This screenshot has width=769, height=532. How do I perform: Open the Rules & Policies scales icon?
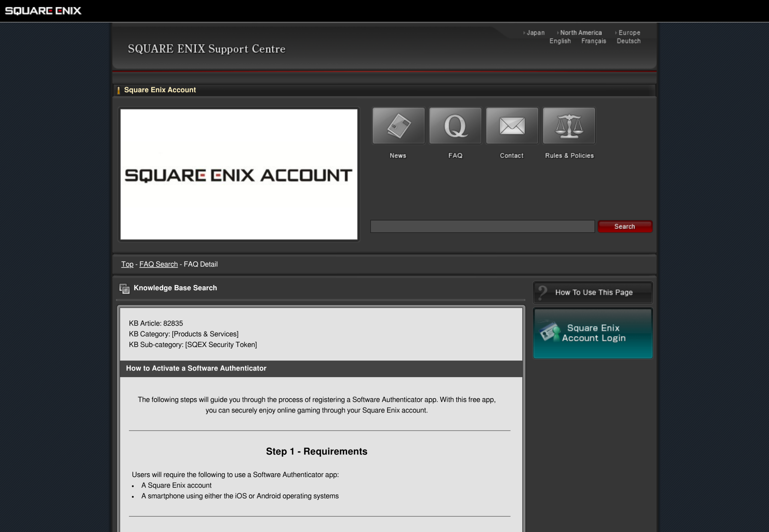tap(569, 126)
